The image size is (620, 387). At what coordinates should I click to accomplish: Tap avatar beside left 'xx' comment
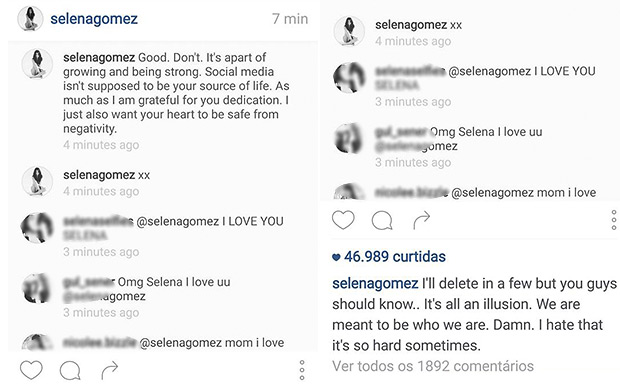(37, 181)
